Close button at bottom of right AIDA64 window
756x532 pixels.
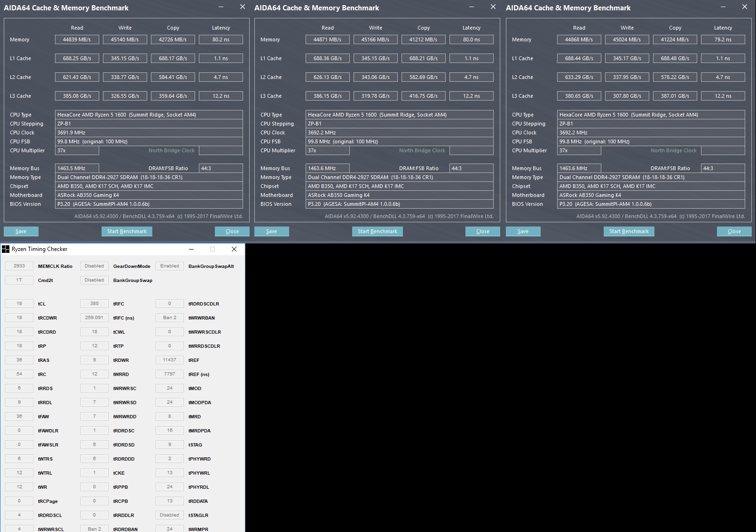734,231
